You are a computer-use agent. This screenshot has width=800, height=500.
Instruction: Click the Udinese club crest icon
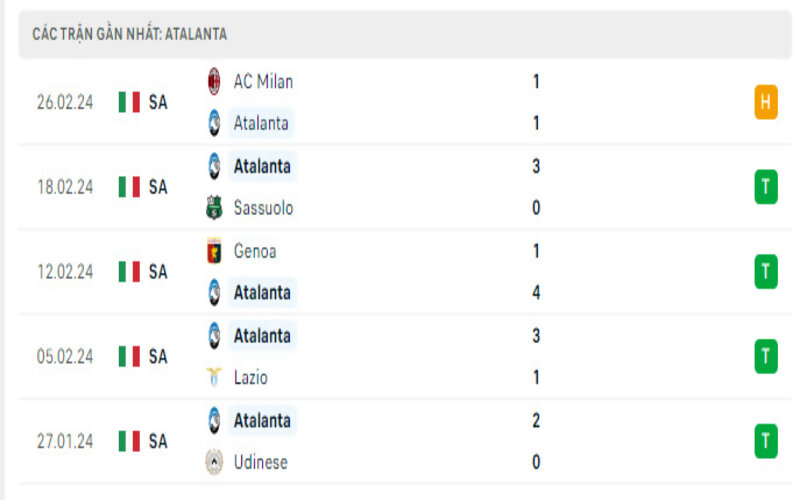click(214, 462)
